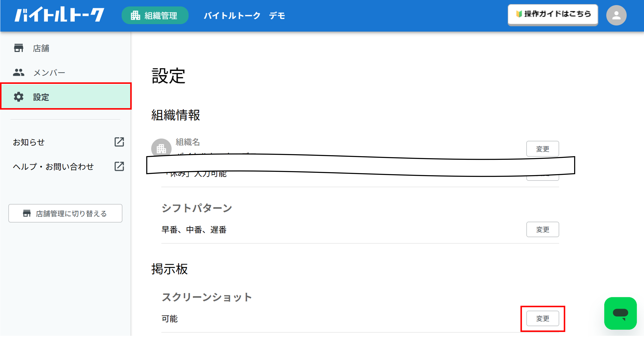Click the スクリーンショット heading

(207, 297)
